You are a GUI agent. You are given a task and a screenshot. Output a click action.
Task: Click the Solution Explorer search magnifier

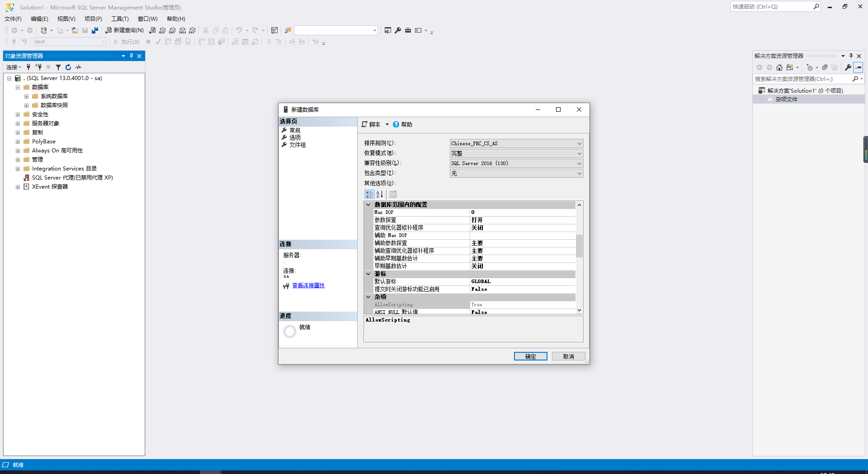point(855,79)
